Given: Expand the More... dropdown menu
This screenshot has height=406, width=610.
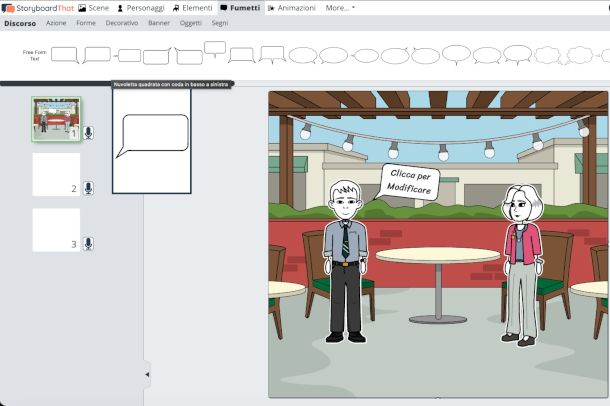Looking at the screenshot, I should [340, 8].
